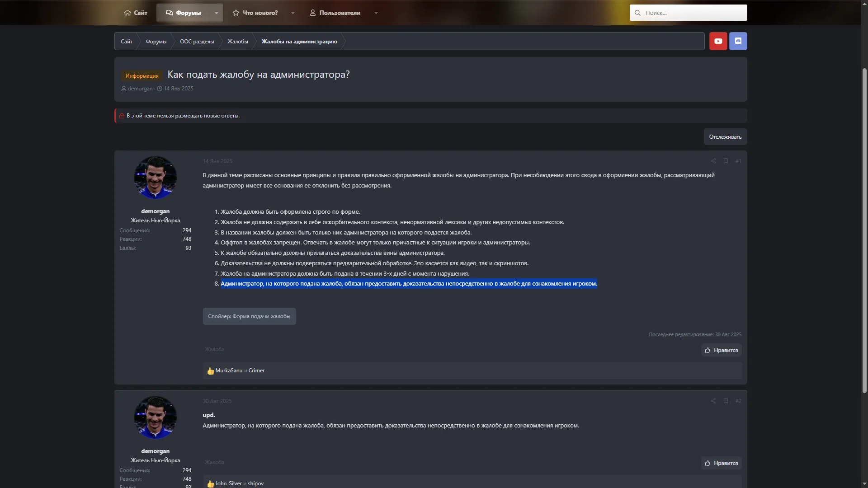Toggle thread watching with Отслеживать
Image resolution: width=868 pixels, height=488 pixels.
point(725,137)
